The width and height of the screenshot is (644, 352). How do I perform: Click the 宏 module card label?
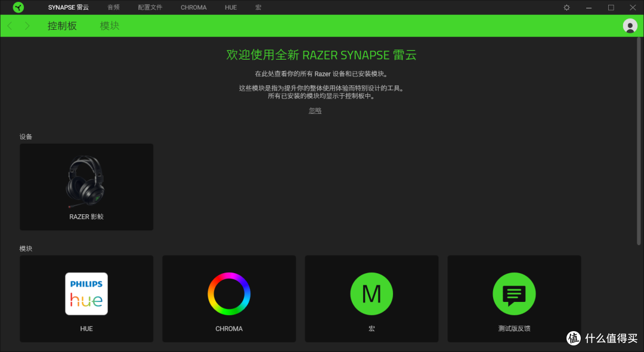[x=371, y=329]
